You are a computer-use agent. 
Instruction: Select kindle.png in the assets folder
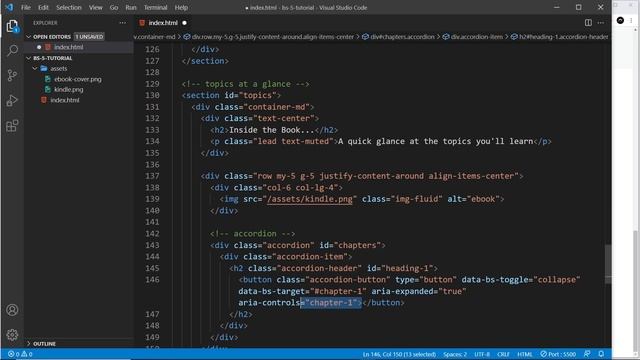pos(69,89)
